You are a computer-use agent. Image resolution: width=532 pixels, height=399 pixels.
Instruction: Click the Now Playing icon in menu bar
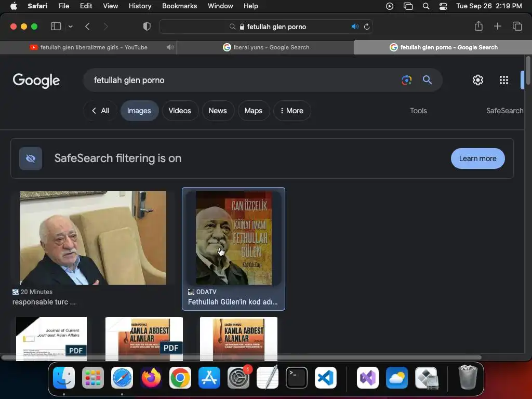pyautogui.click(x=390, y=6)
